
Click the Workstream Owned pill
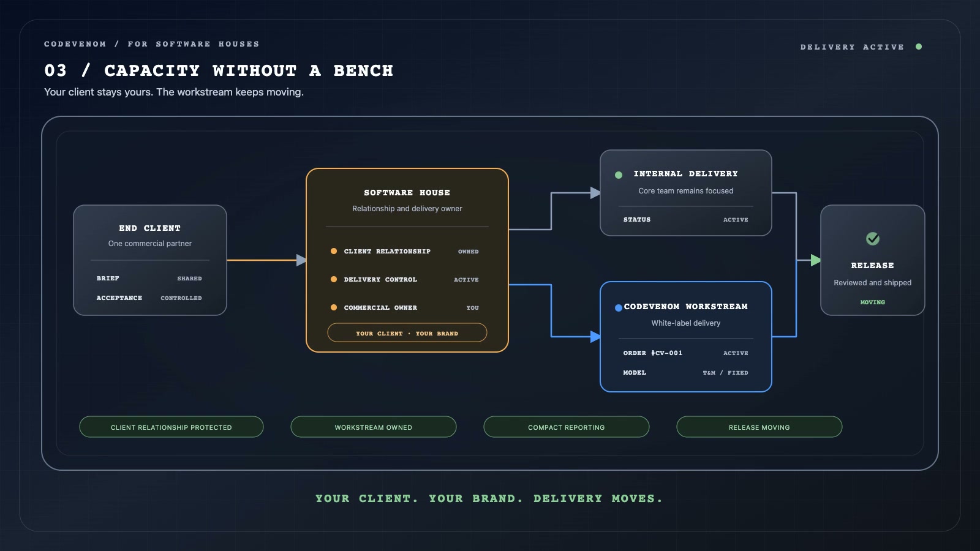(374, 427)
